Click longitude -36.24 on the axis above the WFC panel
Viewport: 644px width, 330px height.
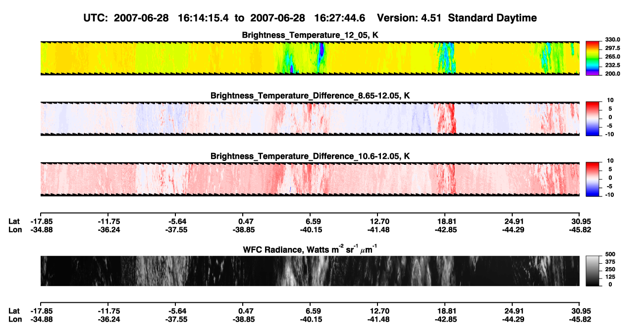108,230
